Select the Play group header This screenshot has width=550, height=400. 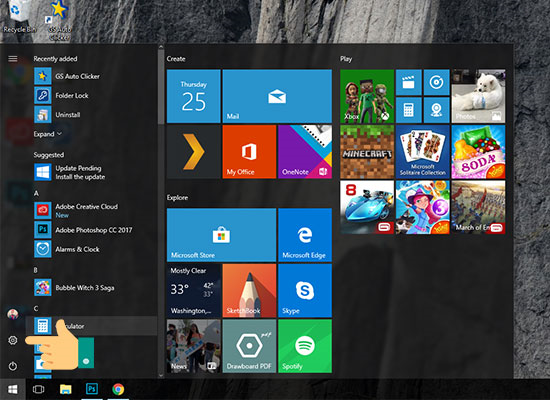point(346,59)
